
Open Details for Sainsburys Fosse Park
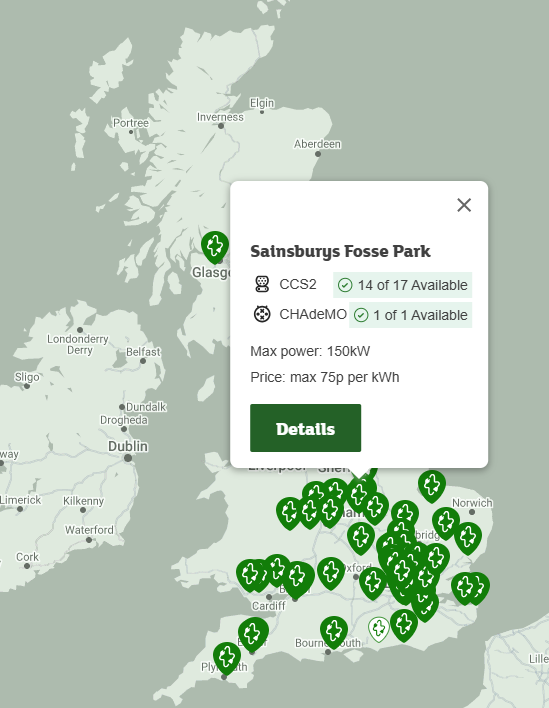(x=306, y=428)
